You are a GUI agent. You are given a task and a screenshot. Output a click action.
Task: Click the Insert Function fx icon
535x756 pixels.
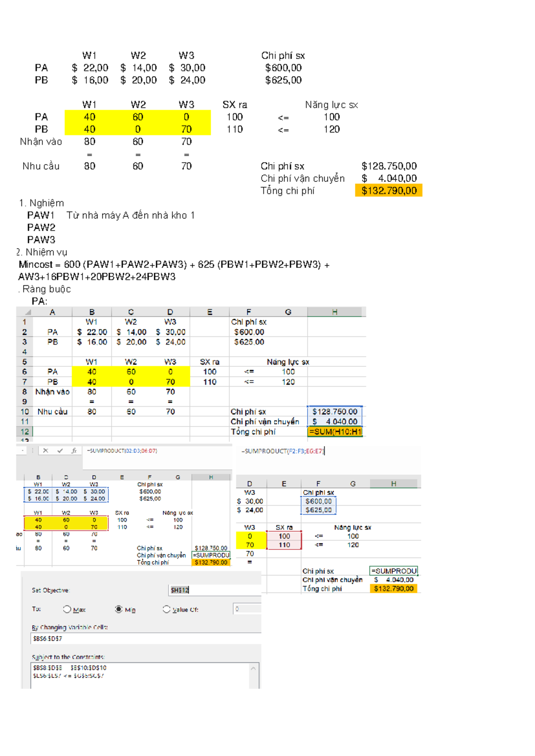74,451
